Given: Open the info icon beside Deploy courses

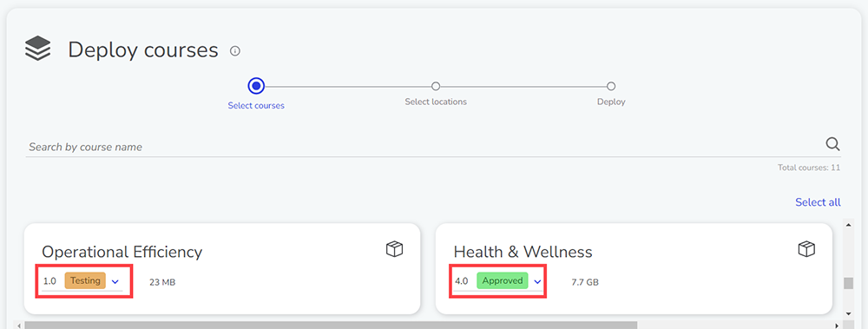Looking at the screenshot, I should (235, 51).
